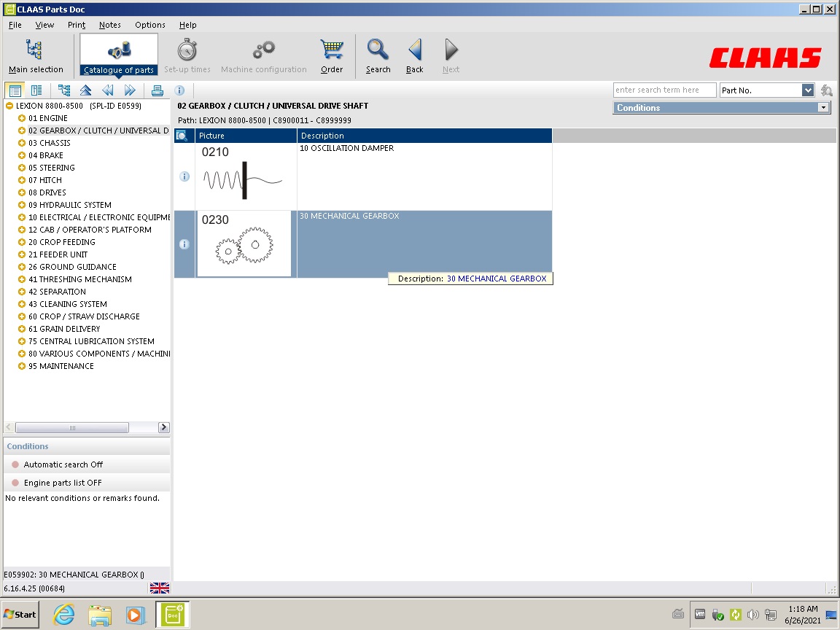Open the Search magnifier tool

(378, 55)
